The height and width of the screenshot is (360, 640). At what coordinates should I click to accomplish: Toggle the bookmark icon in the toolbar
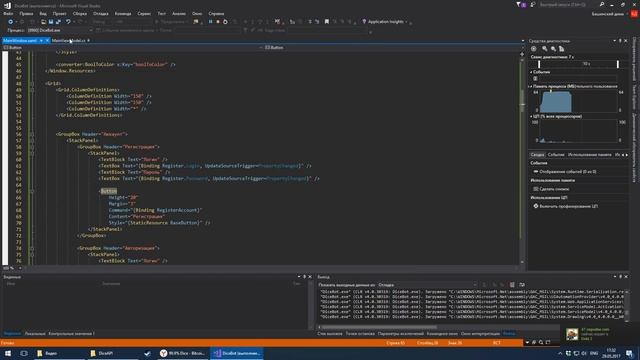click(327, 22)
